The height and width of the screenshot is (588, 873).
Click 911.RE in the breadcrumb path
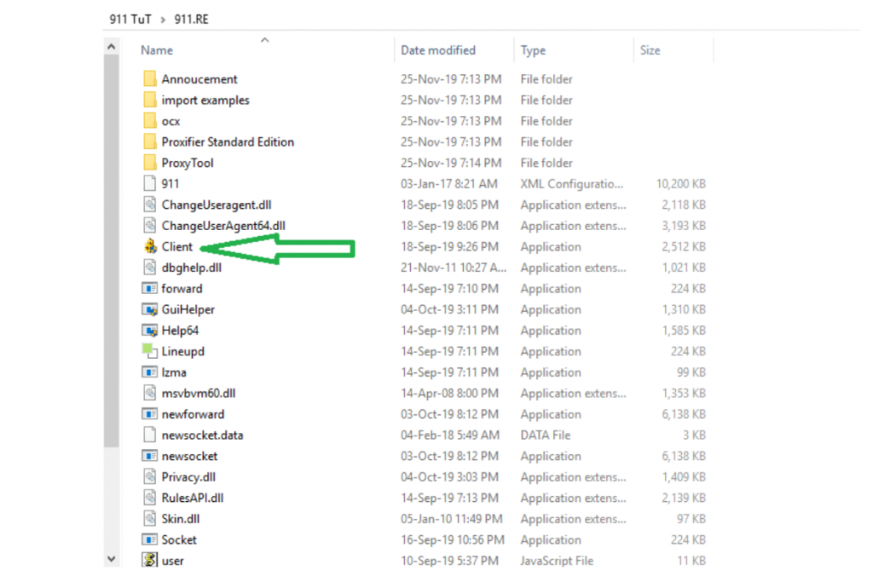coord(191,19)
